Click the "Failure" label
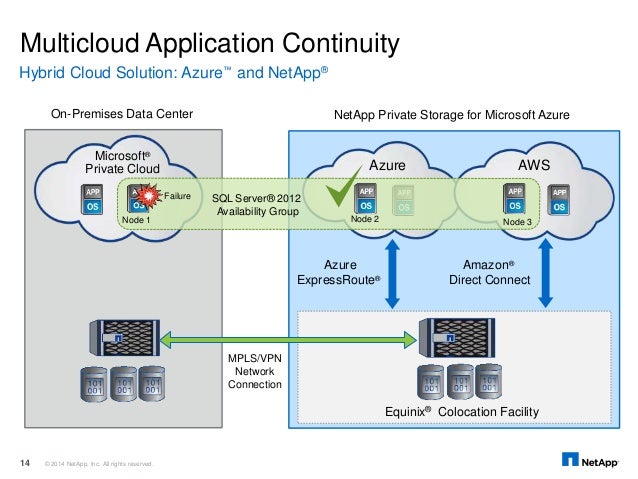The height and width of the screenshot is (479, 638). [x=177, y=196]
